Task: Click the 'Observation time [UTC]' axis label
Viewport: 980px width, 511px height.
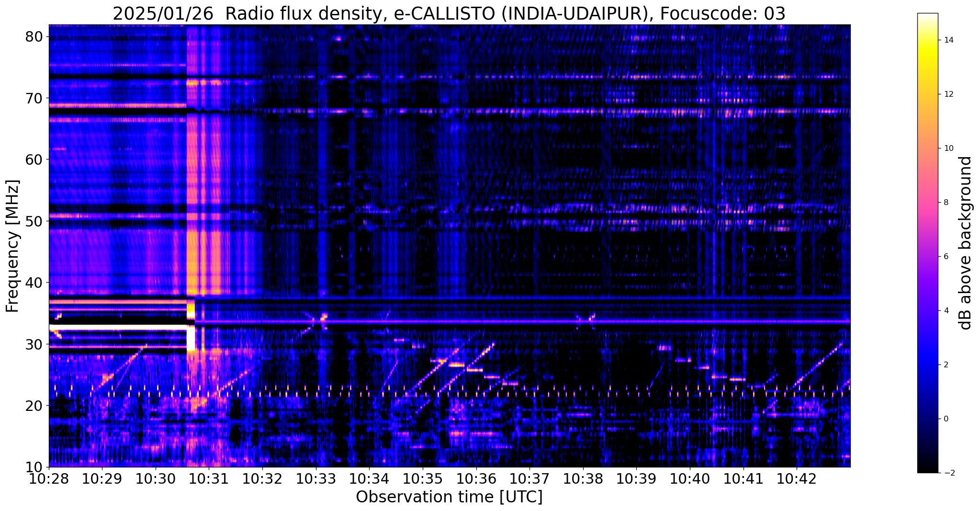Action: tap(449, 497)
